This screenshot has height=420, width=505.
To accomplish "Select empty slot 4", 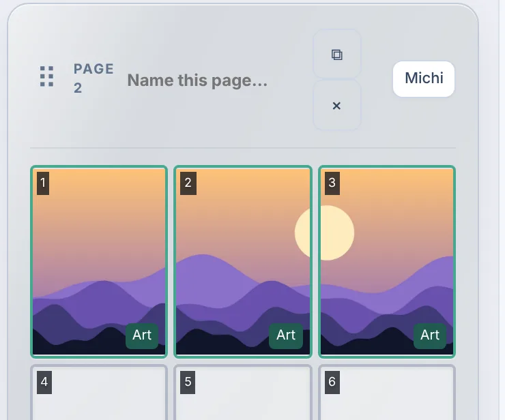I will pos(99,393).
